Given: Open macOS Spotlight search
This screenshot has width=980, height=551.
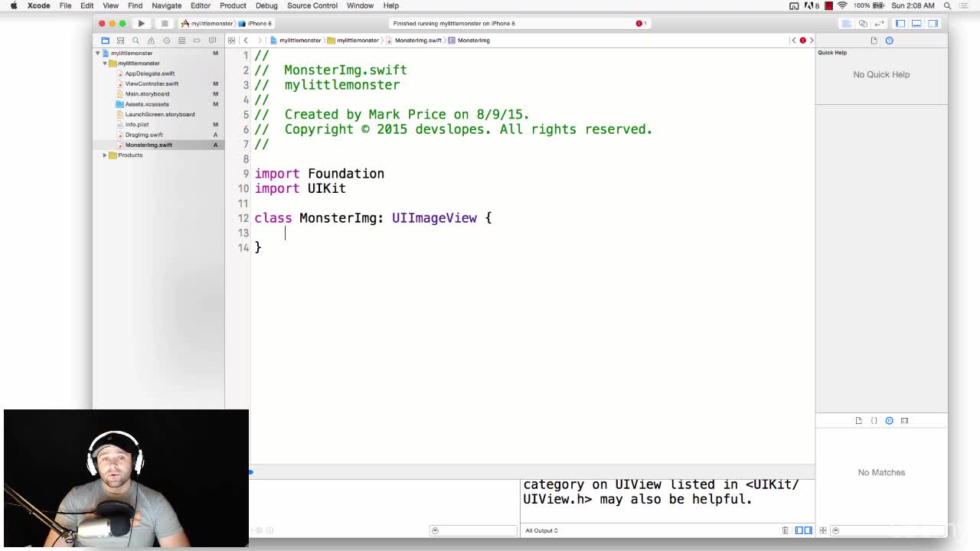Looking at the screenshot, I should 947,5.
